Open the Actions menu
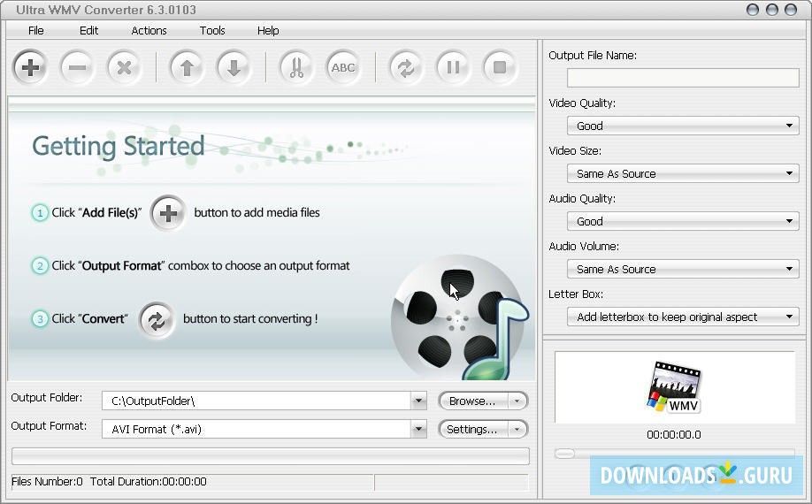The height and width of the screenshot is (504, 812). click(x=149, y=30)
